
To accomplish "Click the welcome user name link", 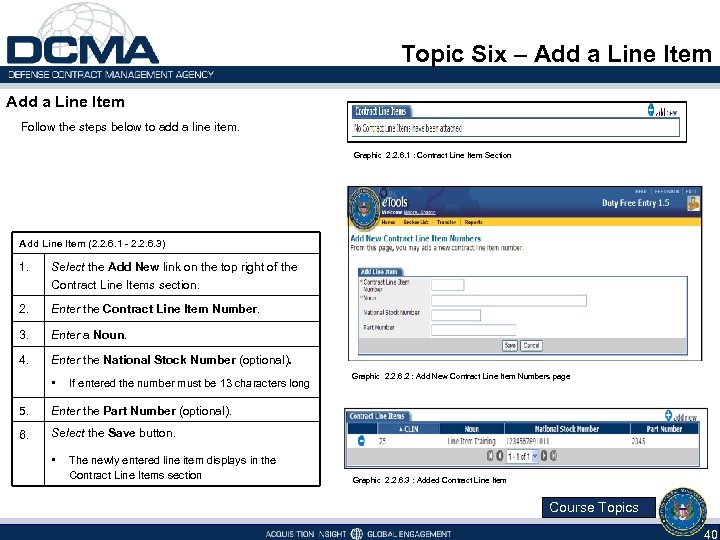I will pyautogui.click(x=420, y=212).
